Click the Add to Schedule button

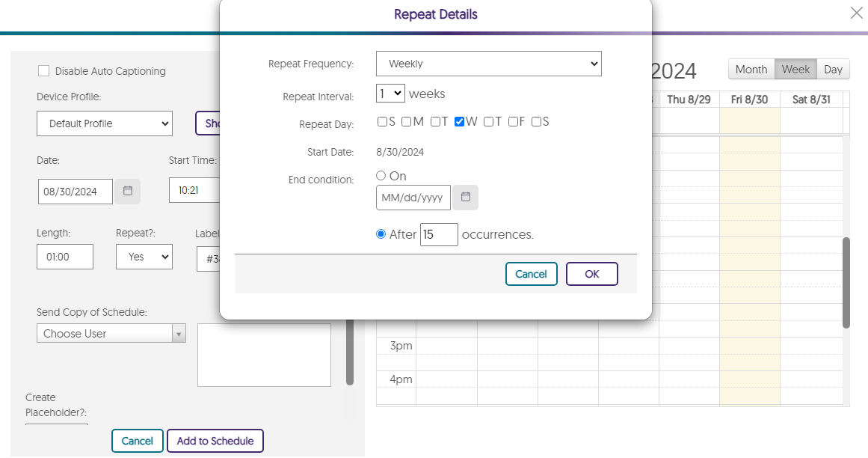coord(215,441)
